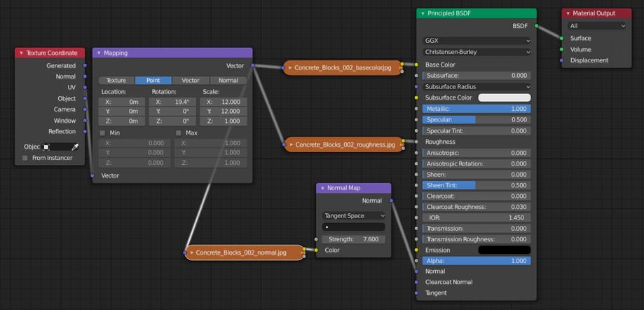Click the Clearcoat Roughness field
The height and width of the screenshot is (310, 644).
pyautogui.click(x=477, y=207)
